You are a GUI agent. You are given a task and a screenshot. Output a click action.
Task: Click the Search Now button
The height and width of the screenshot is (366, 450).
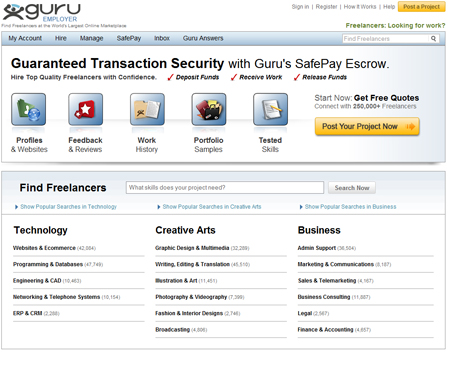pos(352,188)
